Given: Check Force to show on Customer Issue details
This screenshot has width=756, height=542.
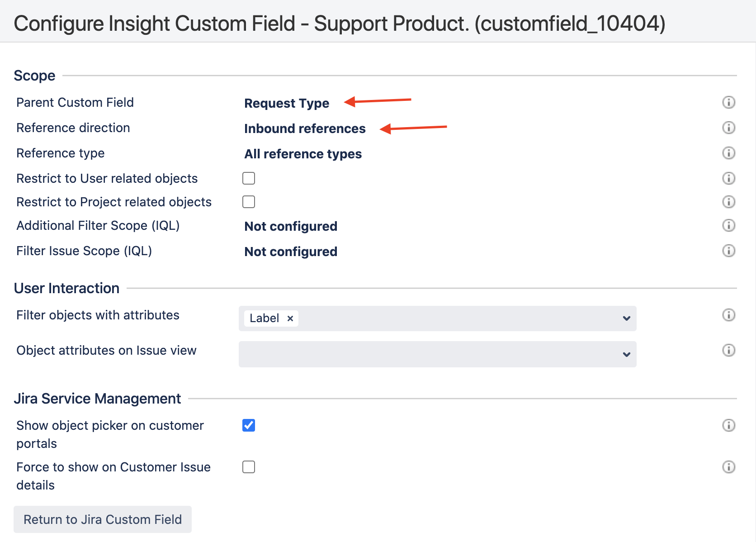Looking at the screenshot, I should pyautogui.click(x=249, y=467).
